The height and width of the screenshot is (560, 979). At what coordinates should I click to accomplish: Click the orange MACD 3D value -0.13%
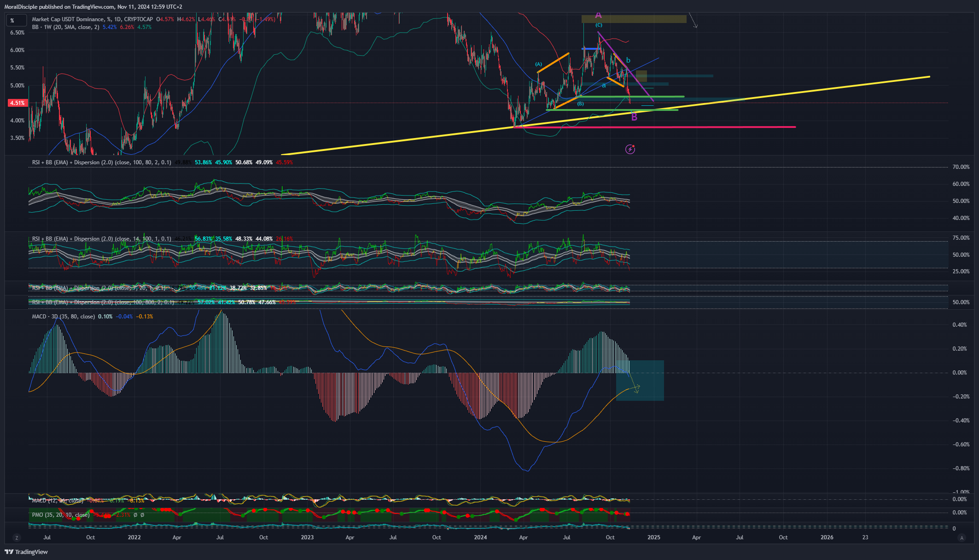pos(145,317)
